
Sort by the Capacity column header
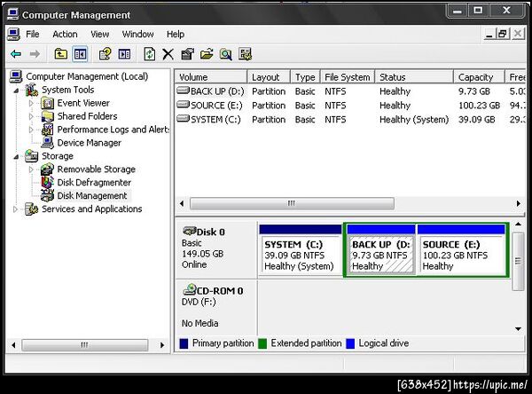click(x=479, y=77)
